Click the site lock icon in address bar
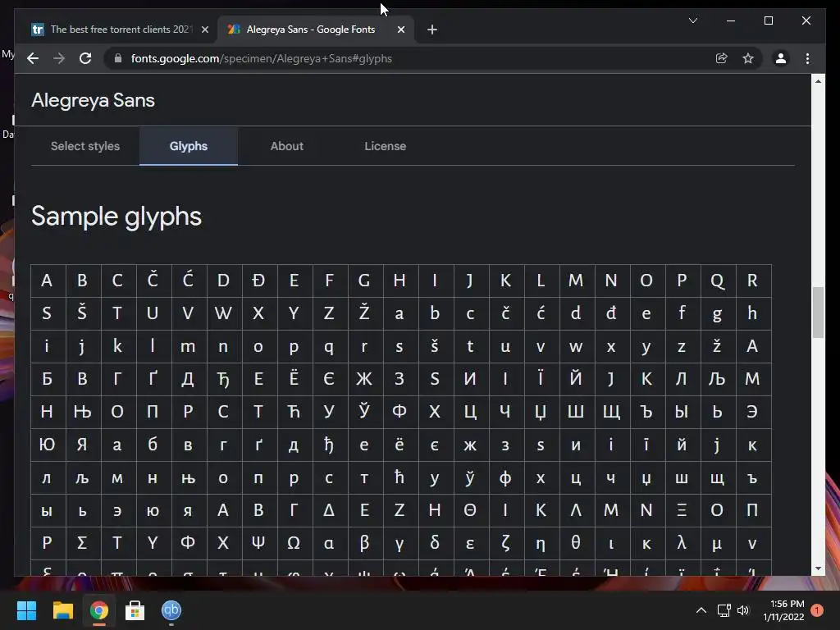Image resolution: width=840 pixels, height=630 pixels. [118, 58]
